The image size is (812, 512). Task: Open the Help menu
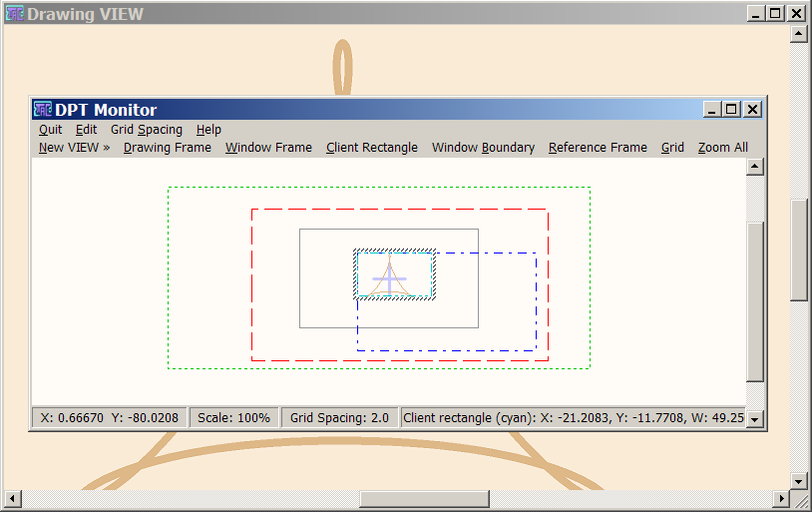pos(208,130)
